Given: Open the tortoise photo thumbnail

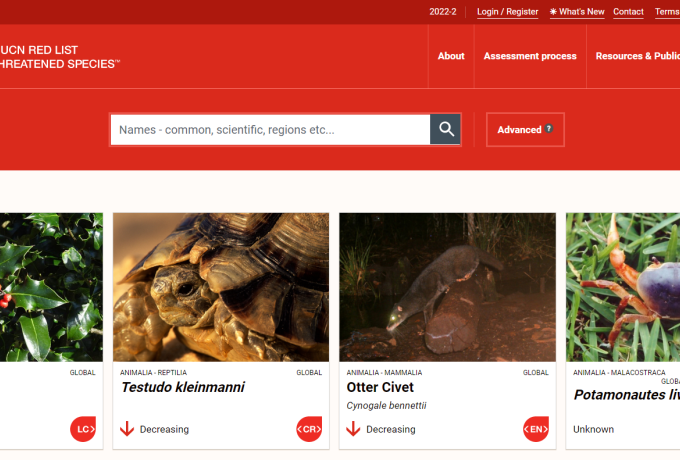Looking at the screenshot, I should (x=221, y=287).
